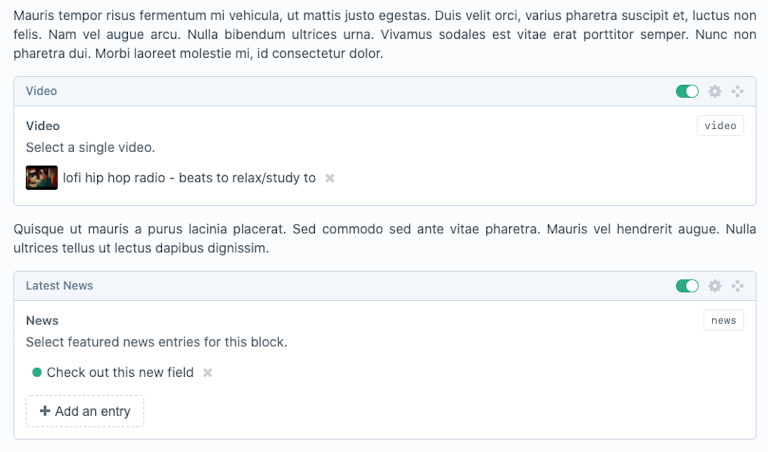Viewport: 768px width, 452px height.
Task: Remove the 'Check out this new field' entry
Action: [x=208, y=373]
